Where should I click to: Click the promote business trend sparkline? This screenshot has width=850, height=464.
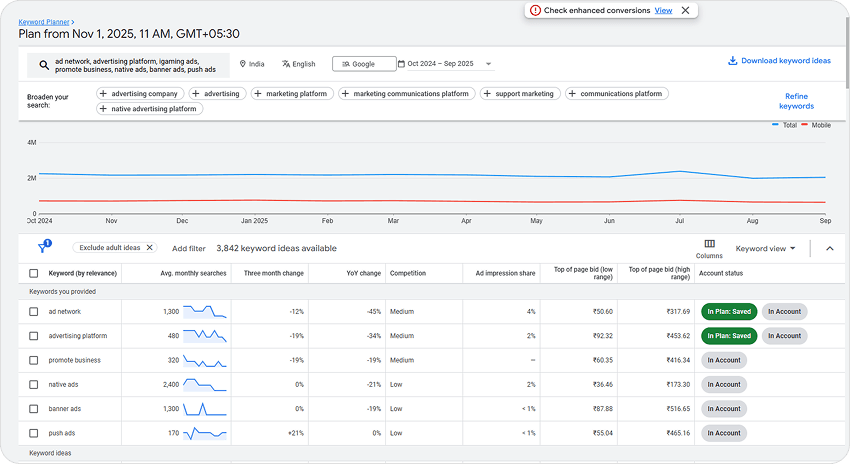pos(204,360)
